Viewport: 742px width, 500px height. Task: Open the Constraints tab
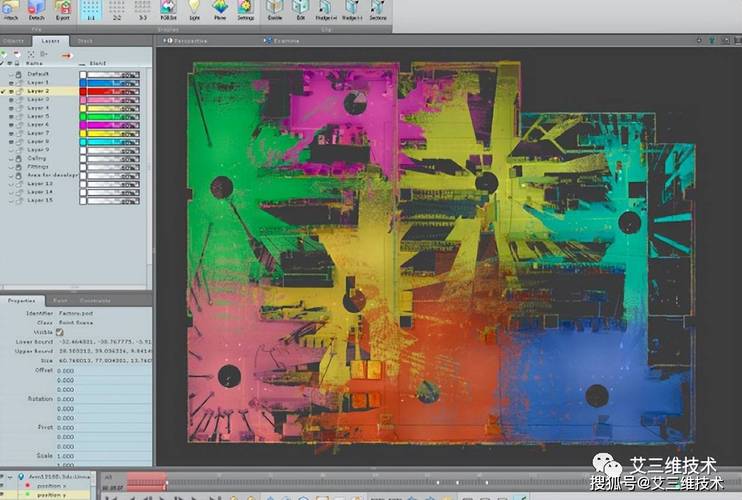coord(95,300)
